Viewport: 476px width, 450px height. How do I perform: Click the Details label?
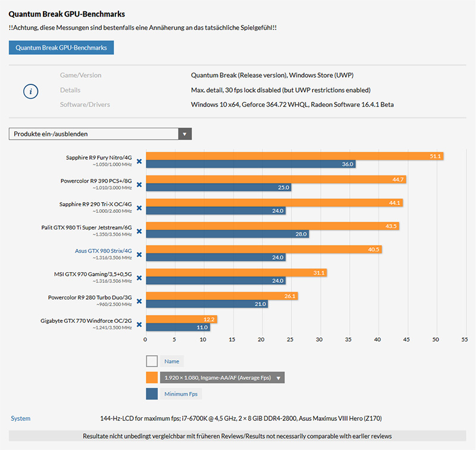point(70,90)
